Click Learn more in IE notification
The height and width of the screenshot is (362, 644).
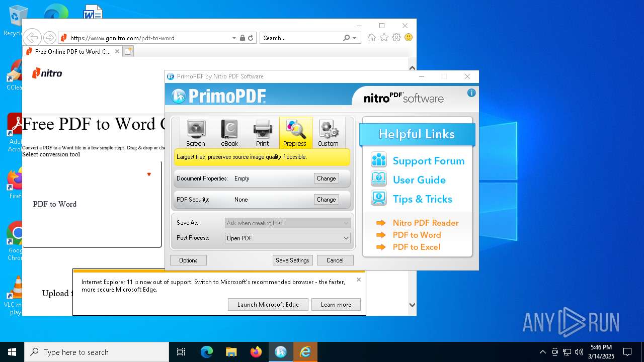click(x=336, y=305)
